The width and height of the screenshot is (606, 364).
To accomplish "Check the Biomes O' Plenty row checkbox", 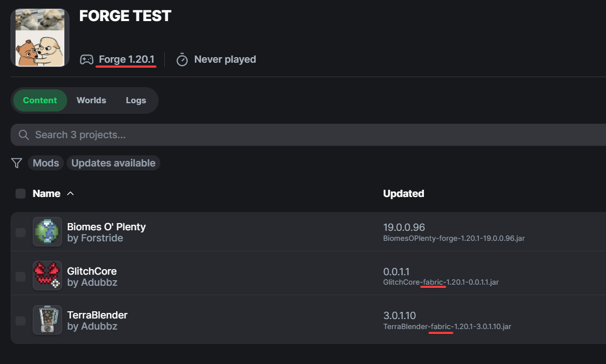I will click(x=21, y=232).
